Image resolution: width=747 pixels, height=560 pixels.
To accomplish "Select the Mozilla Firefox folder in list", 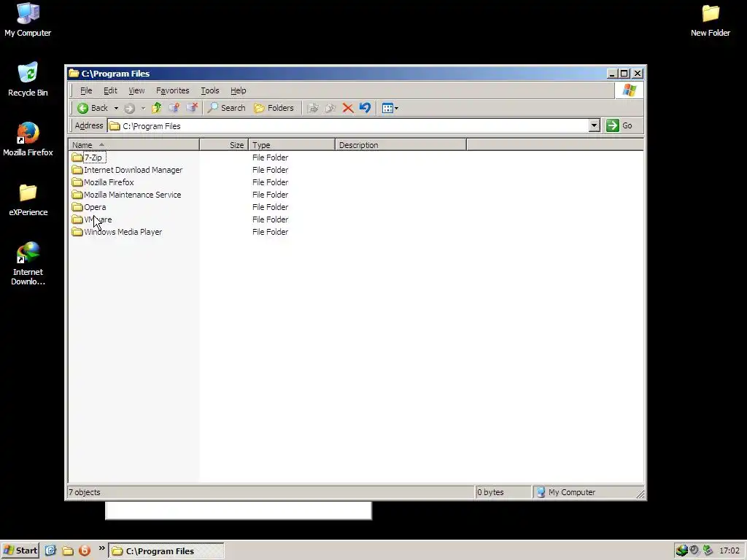I will pos(109,182).
